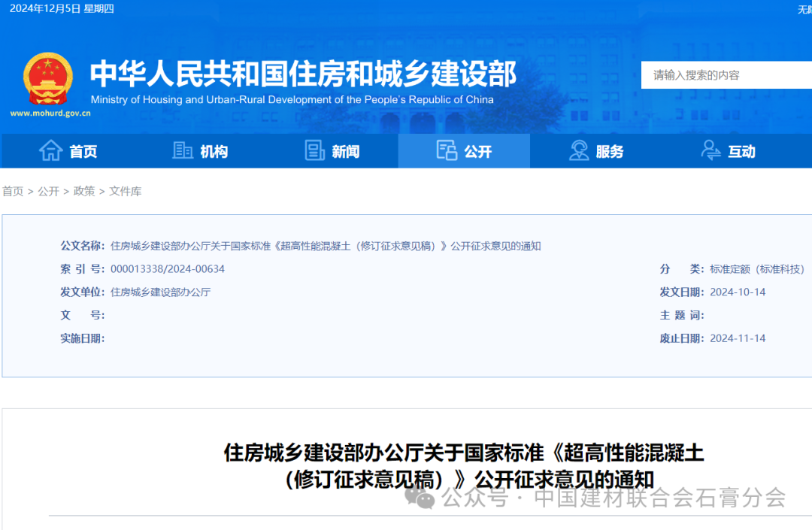Open the 服务 navigation tab

click(596, 151)
